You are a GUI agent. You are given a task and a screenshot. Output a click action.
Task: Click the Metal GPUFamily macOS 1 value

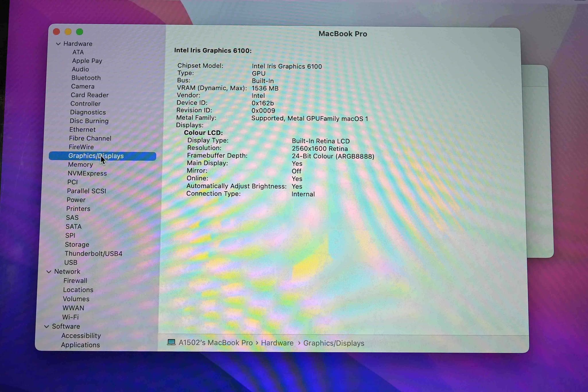point(328,119)
